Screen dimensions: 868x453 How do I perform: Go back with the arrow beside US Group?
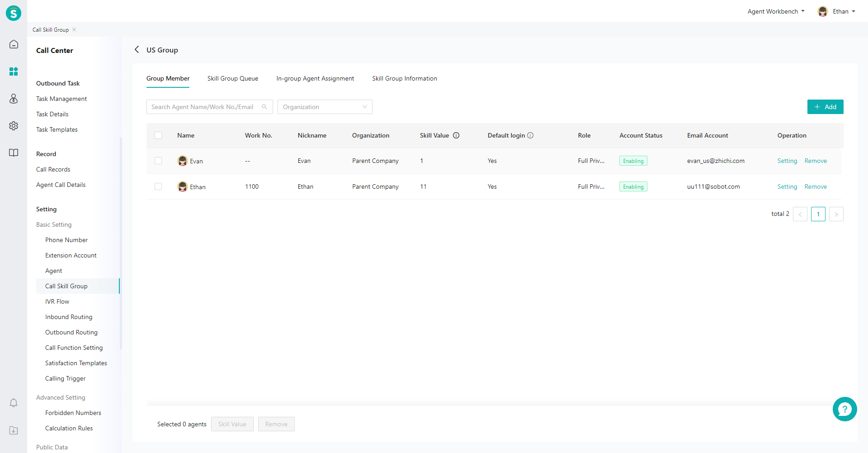pyautogui.click(x=137, y=49)
